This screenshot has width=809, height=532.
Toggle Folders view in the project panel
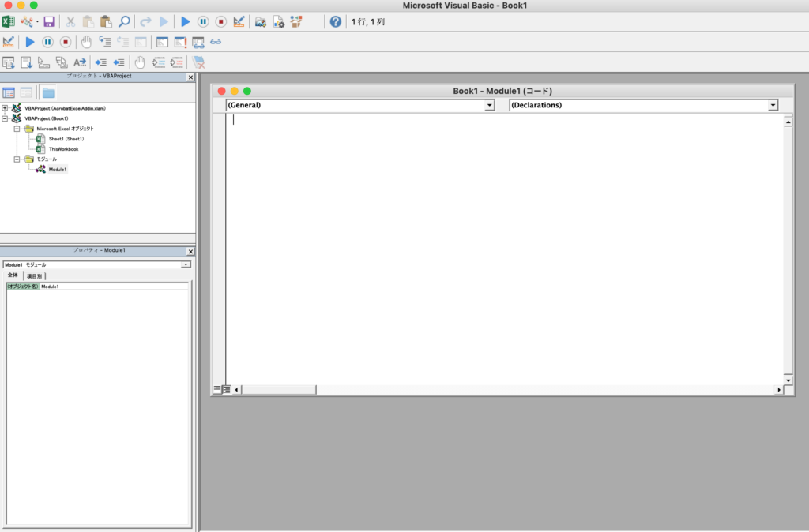pyautogui.click(x=48, y=93)
